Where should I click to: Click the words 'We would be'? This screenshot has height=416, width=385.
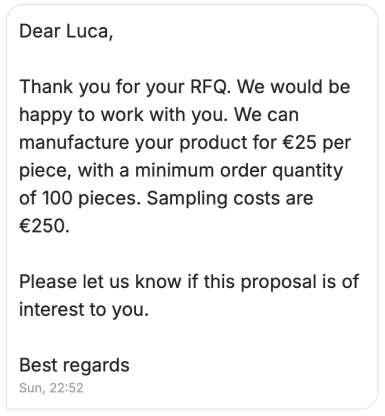click(293, 87)
